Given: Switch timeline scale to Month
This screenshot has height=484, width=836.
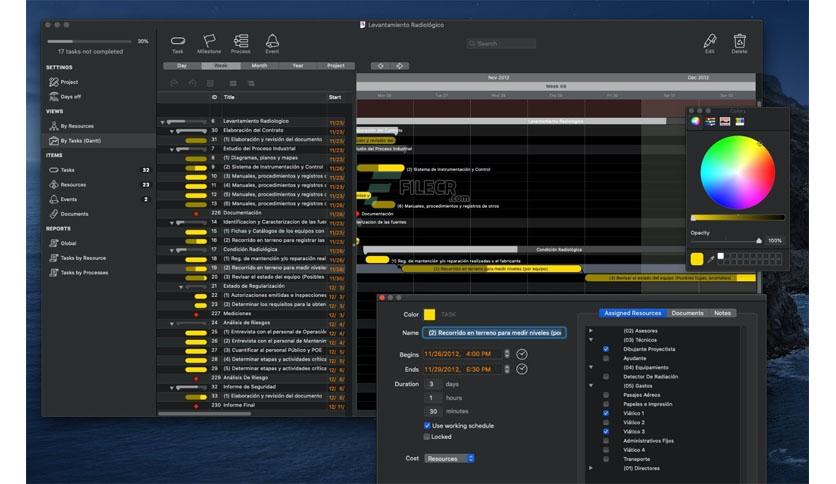Looking at the screenshot, I should [x=259, y=66].
